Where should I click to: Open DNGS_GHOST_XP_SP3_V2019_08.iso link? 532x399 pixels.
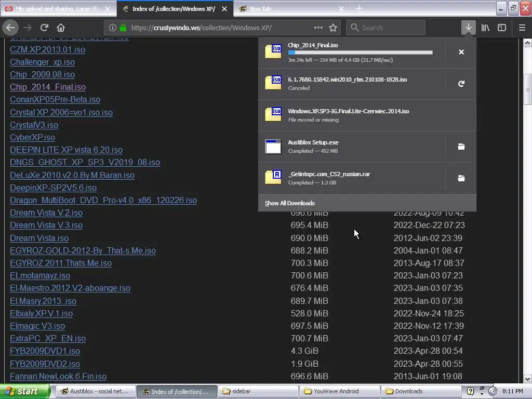click(x=85, y=163)
